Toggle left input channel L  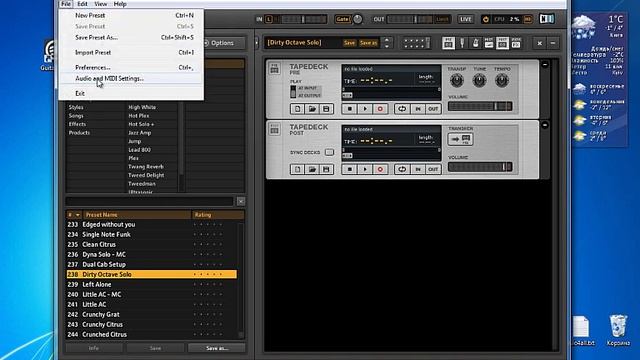[x=269, y=19]
